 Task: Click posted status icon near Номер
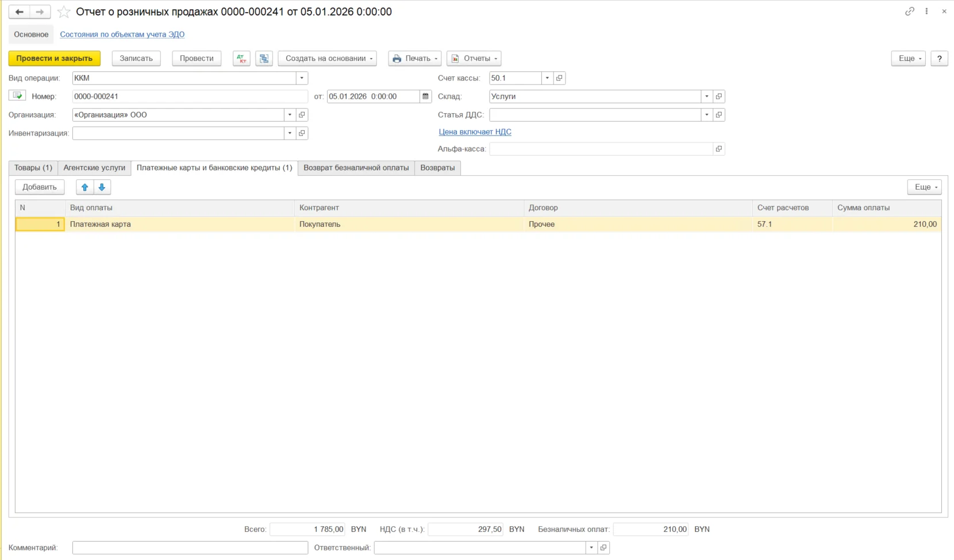click(x=17, y=96)
